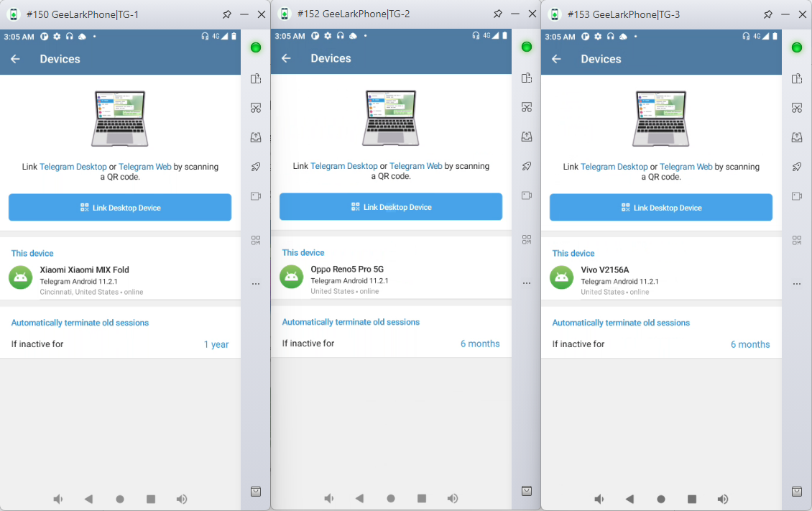Open Telegram Desktop link in TG-1
The height and width of the screenshot is (511, 812).
pos(73,167)
